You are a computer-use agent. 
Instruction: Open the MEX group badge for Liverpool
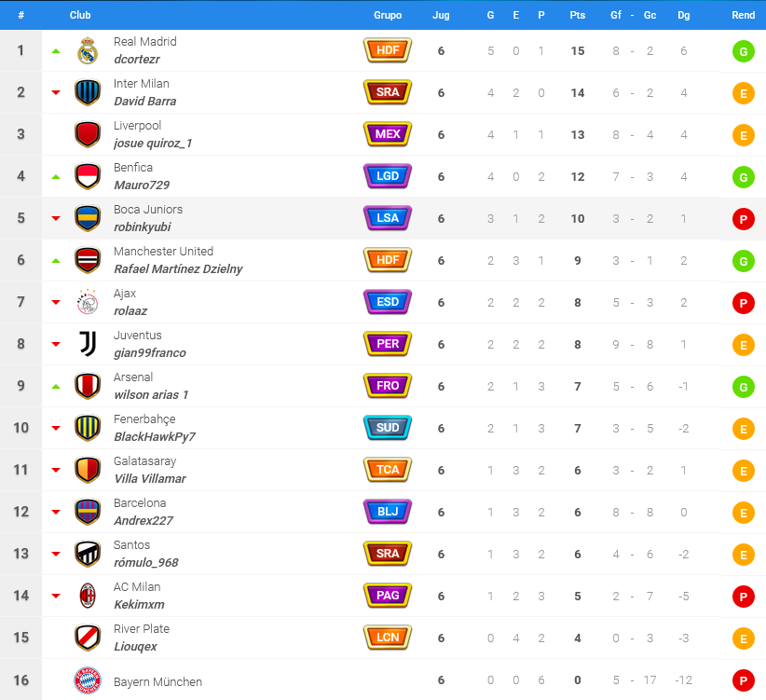388,134
